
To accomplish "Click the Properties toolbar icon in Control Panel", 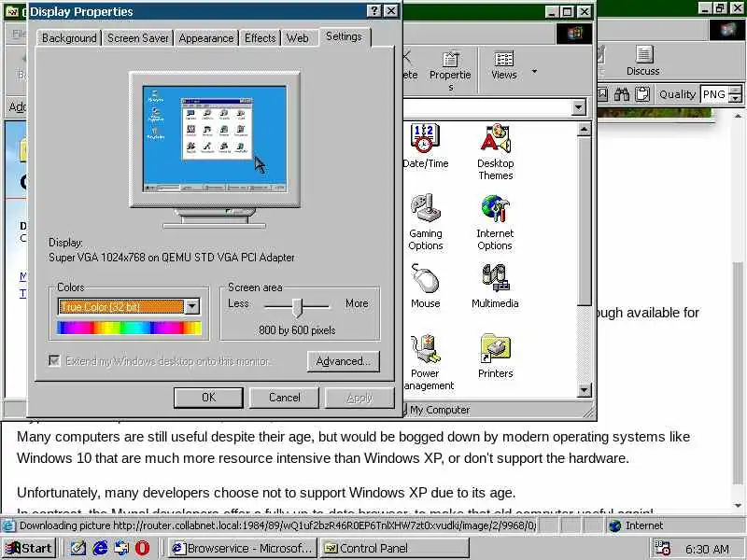I will (450, 71).
